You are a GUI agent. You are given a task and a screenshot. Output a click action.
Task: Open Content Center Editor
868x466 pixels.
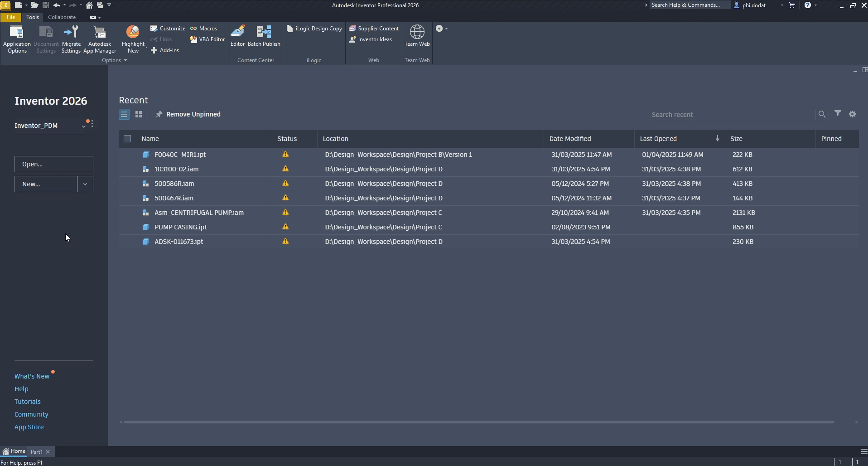[237, 36]
